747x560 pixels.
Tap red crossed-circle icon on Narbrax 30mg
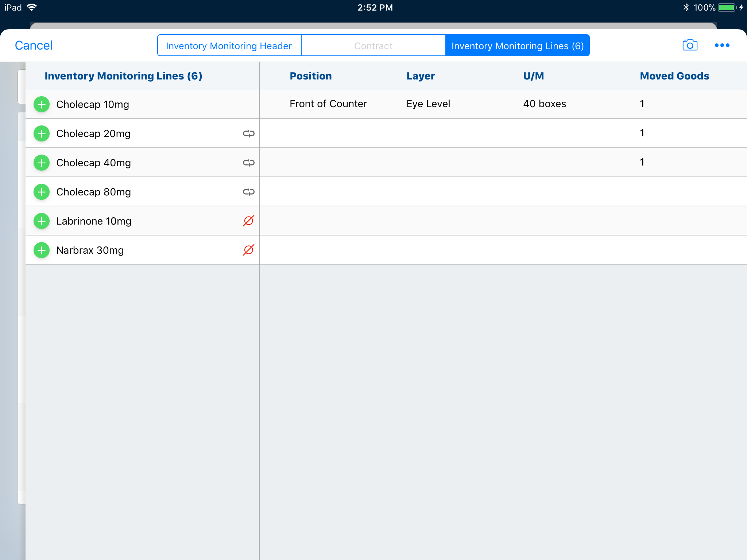point(248,250)
